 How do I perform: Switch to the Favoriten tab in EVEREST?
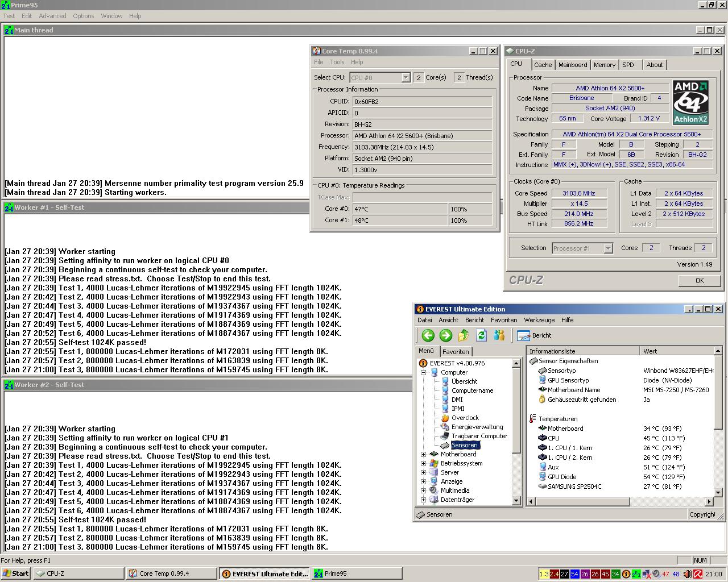coord(456,352)
